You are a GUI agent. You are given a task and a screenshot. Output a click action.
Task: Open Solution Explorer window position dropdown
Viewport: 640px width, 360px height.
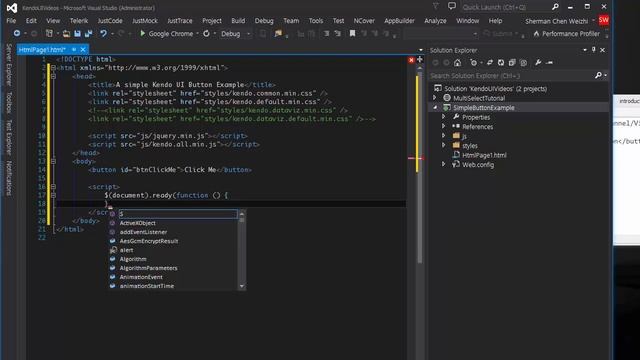(x=584, y=49)
